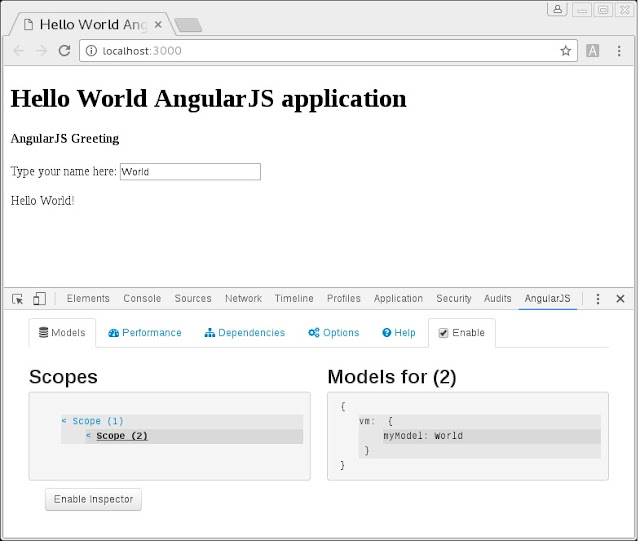
Task: Select Scope (2) in scopes tree
Action: click(x=122, y=436)
